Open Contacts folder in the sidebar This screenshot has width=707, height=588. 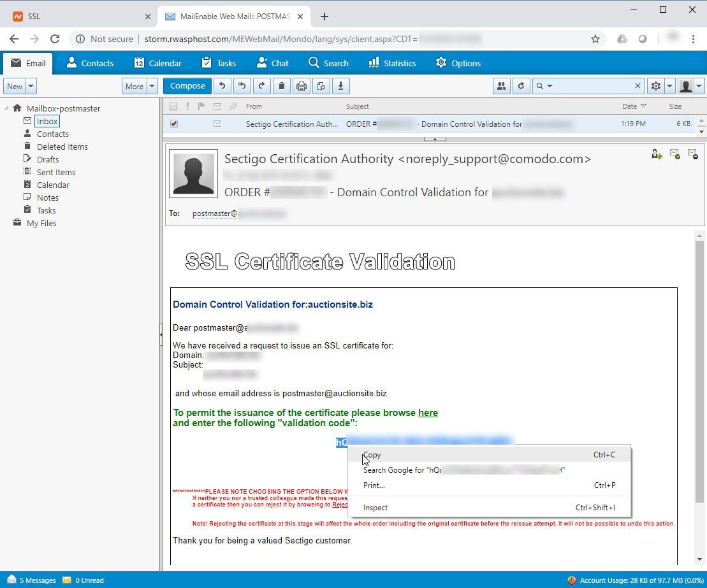(53, 134)
